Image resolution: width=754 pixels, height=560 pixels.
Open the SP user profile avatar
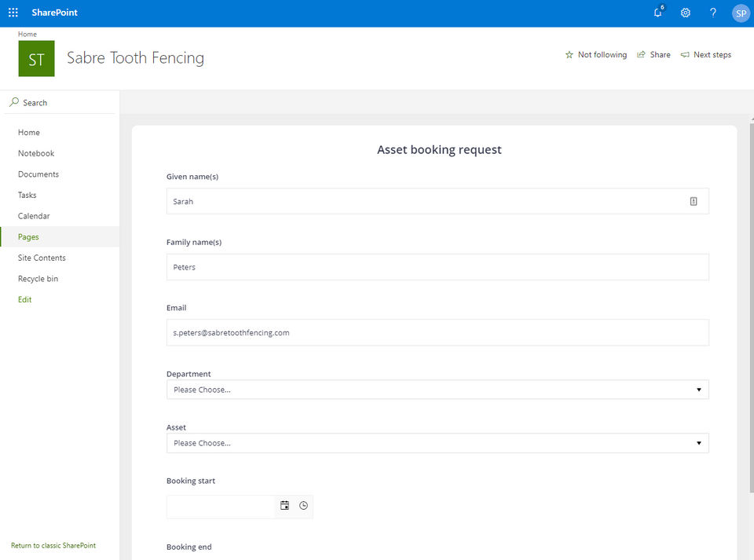[x=741, y=13]
